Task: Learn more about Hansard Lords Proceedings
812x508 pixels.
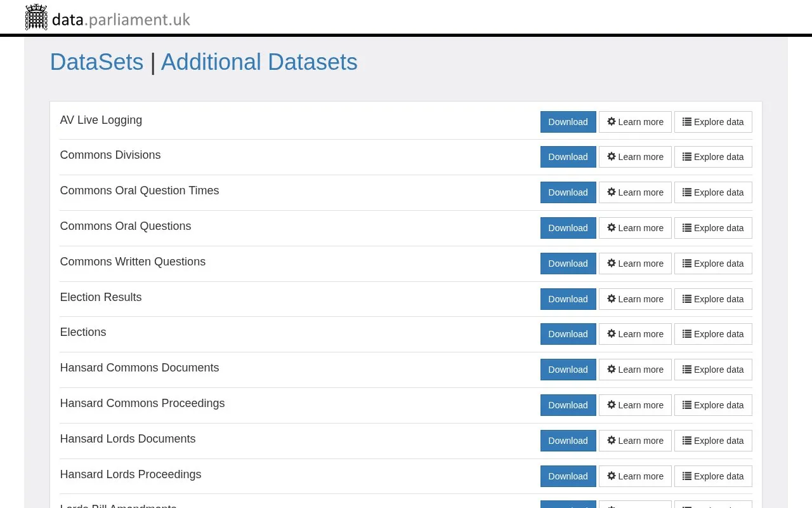Action: click(x=635, y=476)
